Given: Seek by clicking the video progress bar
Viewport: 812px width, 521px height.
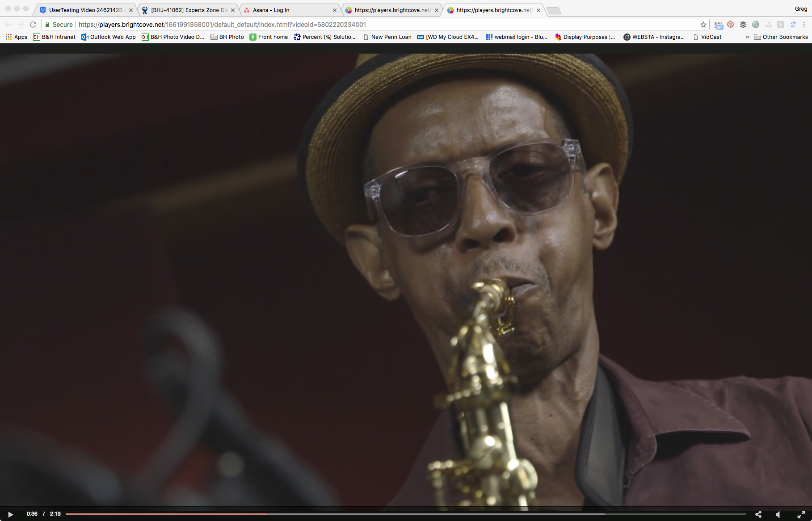Looking at the screenshot, I should click(406, 514).
